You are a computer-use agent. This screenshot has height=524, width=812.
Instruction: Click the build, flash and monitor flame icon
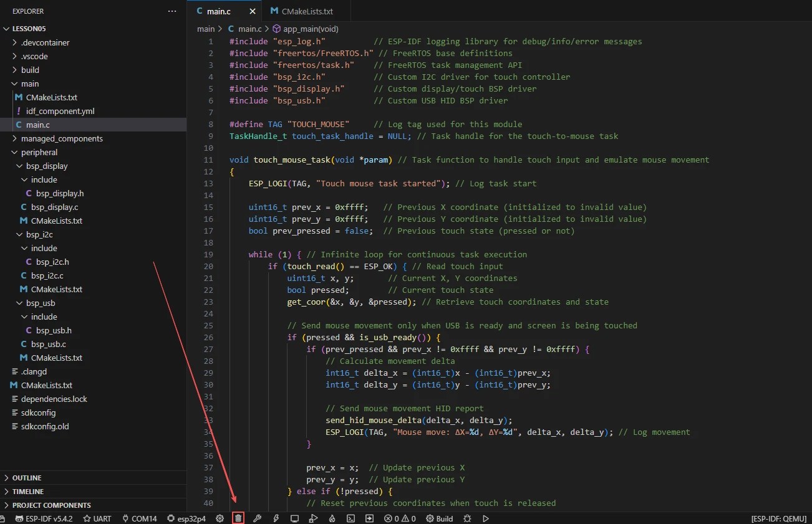[332, 518]
